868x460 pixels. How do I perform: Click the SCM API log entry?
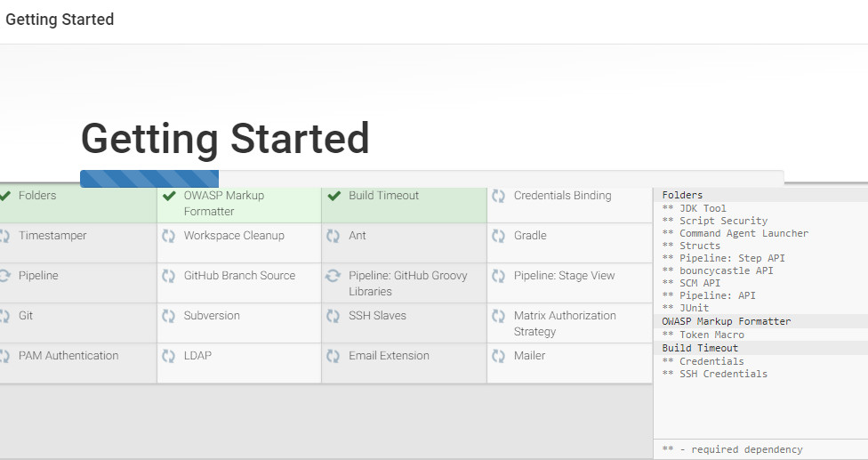coord(691,283)
